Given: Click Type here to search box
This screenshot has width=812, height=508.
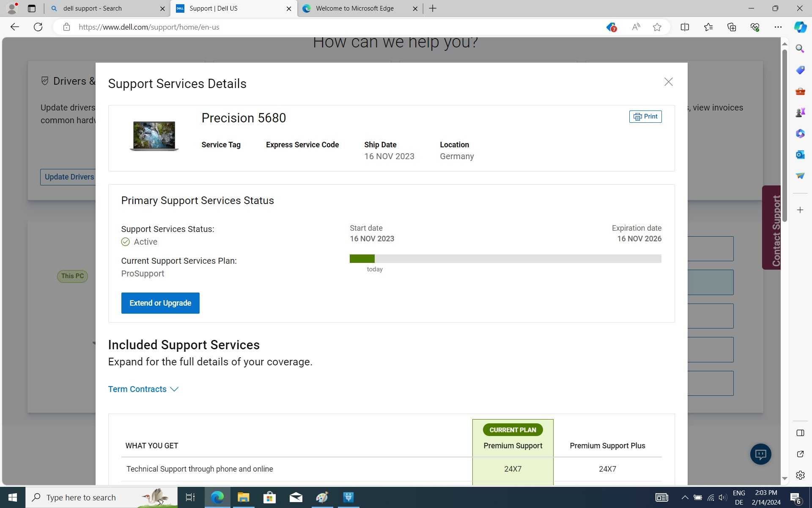Looking at the screenshot, I should tap(101, 497).
